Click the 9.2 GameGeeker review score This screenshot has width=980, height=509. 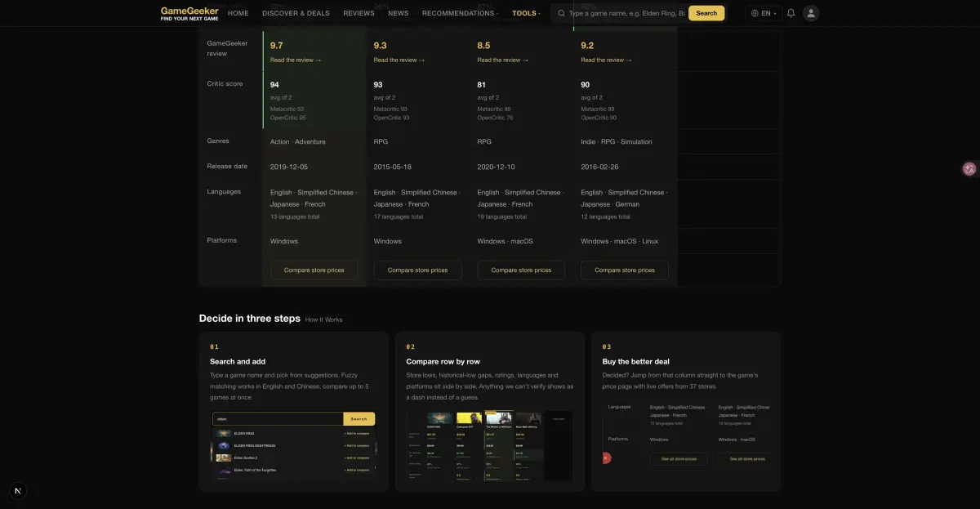click(x=588, y=46)
